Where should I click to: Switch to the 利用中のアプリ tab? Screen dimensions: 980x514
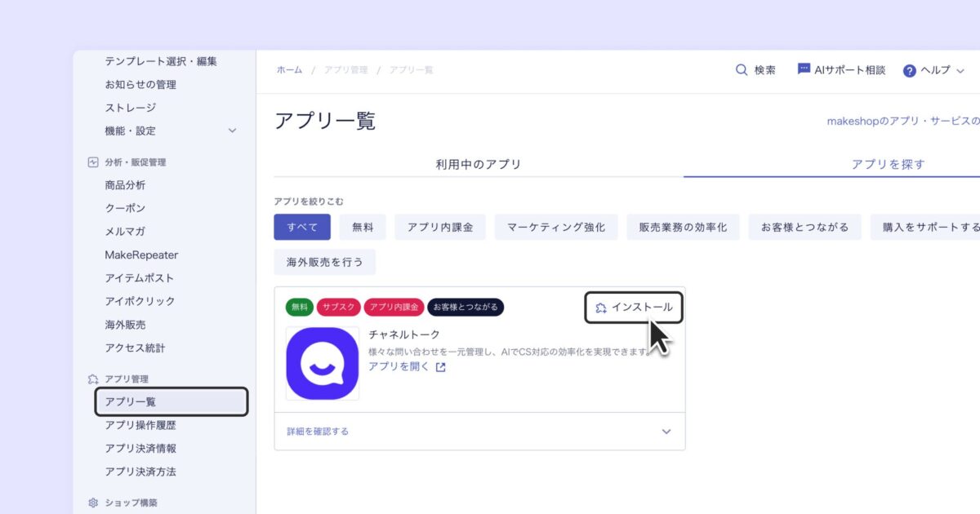coord(479,164)
